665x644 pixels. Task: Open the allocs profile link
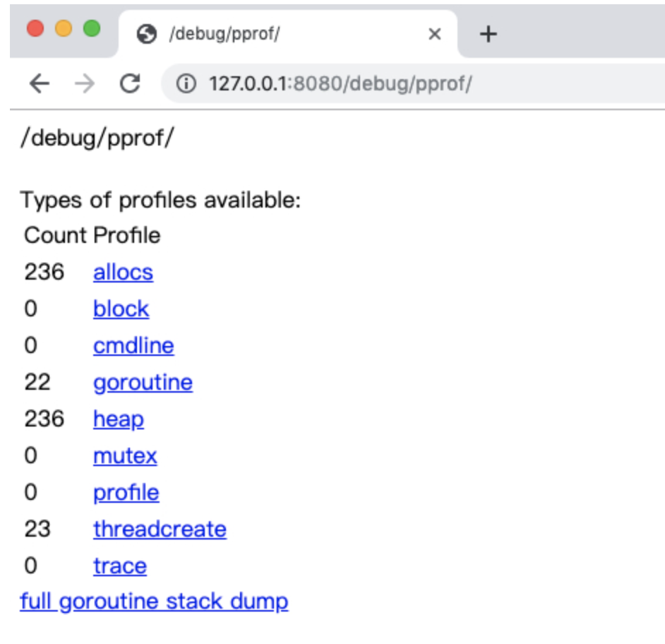[123, 273]
